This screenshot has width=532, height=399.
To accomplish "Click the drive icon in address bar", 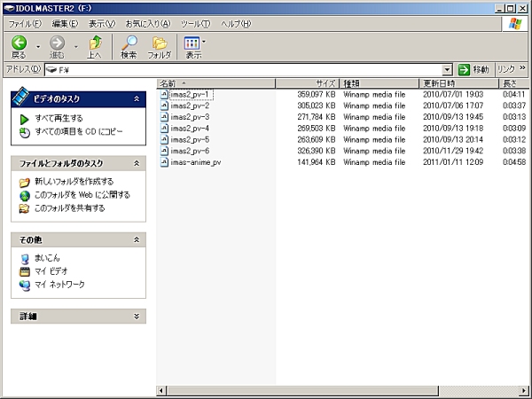I will point(51,70).
